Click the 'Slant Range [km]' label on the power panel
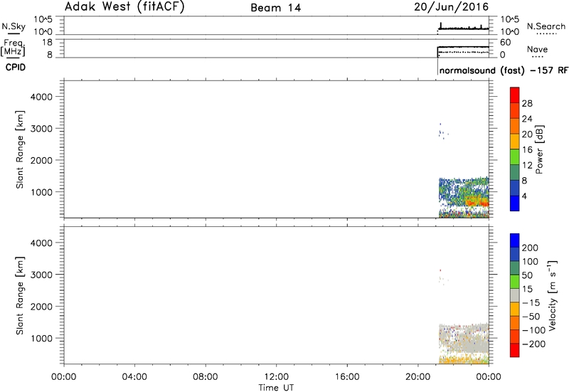Viewport: 569px width, 392px height. [20, 149]
